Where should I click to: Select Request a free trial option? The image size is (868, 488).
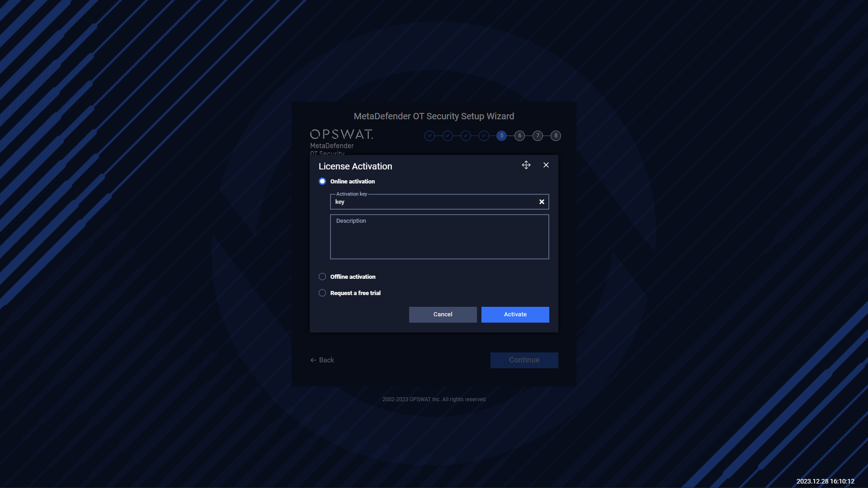pos(322,293)
